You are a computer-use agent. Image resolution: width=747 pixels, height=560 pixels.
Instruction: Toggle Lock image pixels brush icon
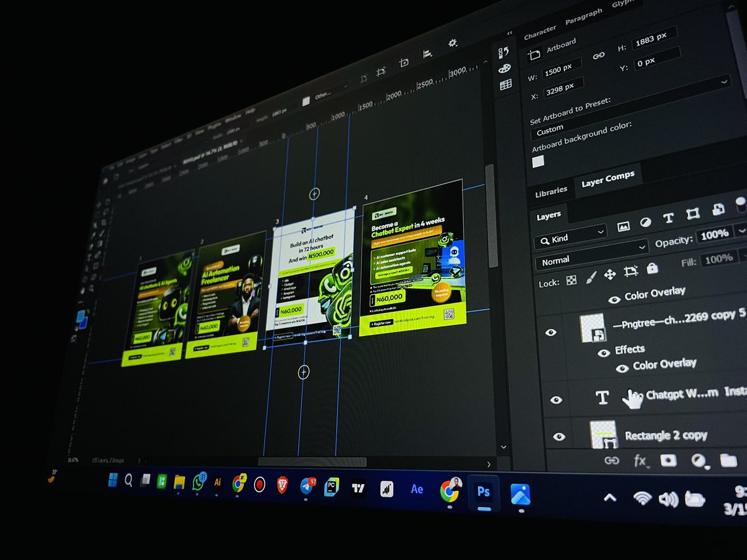591,276
